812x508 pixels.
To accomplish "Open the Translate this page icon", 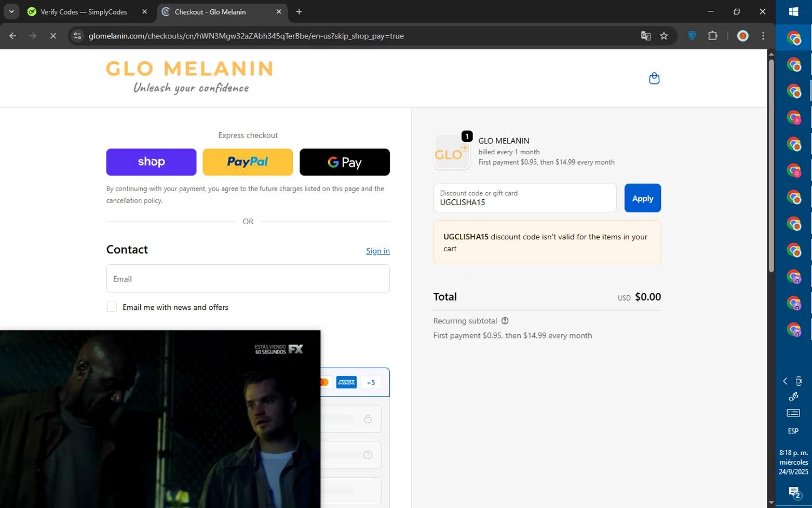I will (645, 36).
